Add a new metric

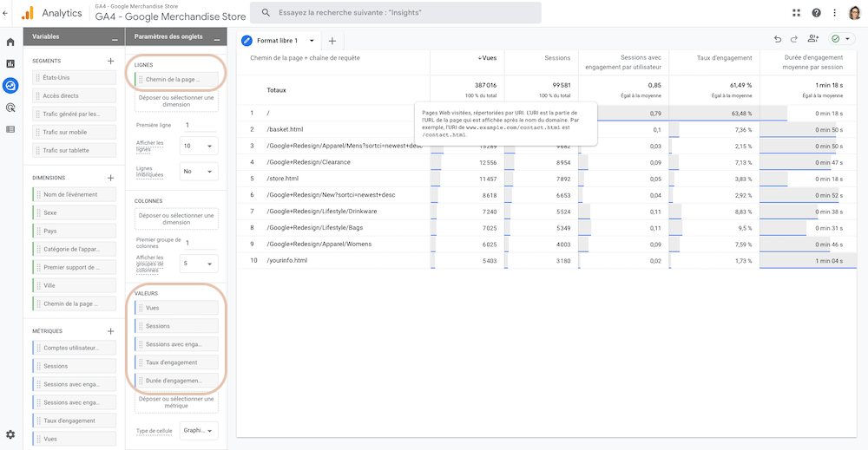pyautogui.click(x=111, y=330)
